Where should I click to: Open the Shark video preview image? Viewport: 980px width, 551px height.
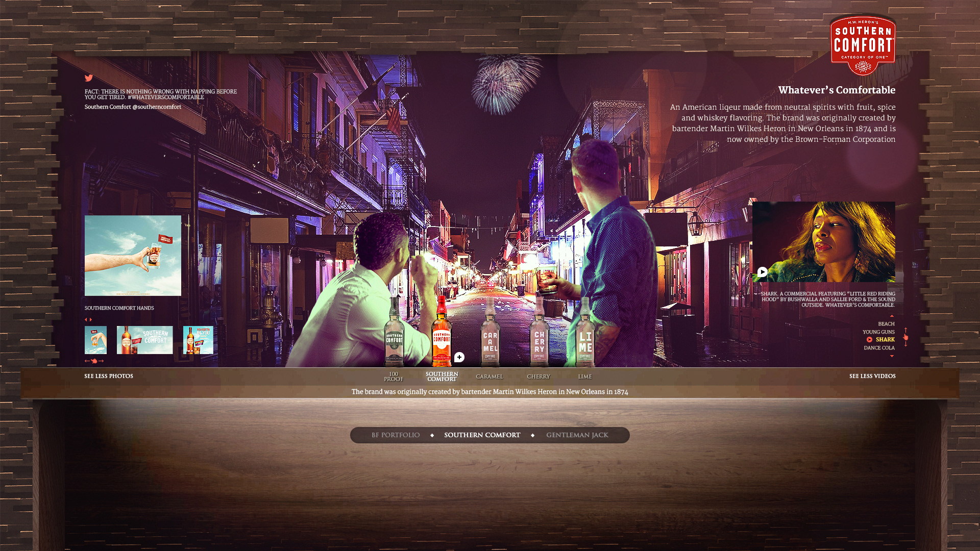(824, 242)
